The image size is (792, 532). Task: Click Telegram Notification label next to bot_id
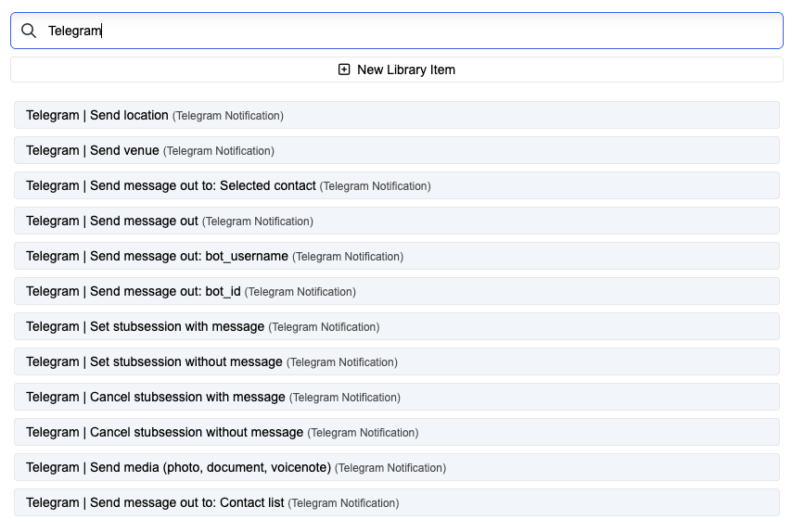click(300, 292)
